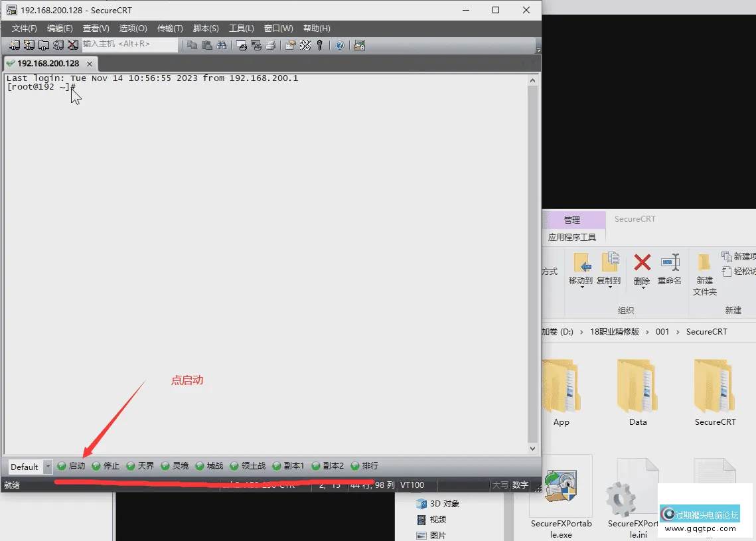Image resolution: width=756 pixels, height=541 pixels.
Task: Click the terminal scrollbar down arrow
Action: click(533, 448)
